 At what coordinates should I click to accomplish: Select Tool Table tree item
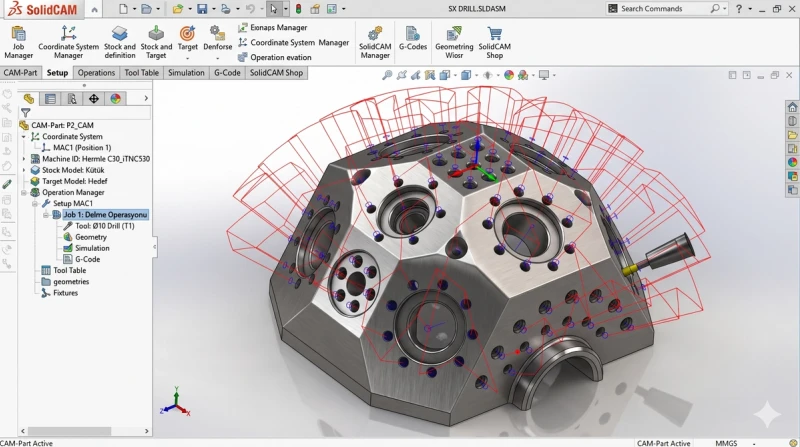64,270
